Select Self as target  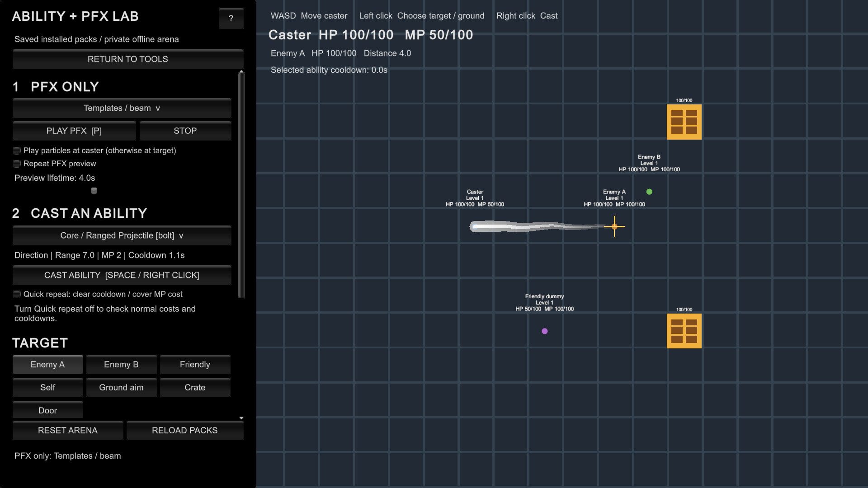(x=48, y=388)
